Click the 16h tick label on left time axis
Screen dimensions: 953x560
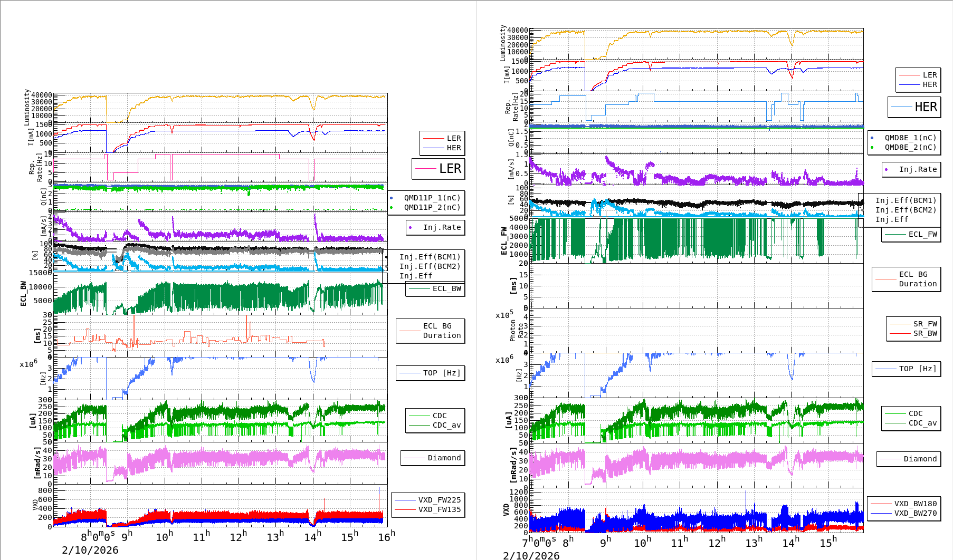pos(386,537)
